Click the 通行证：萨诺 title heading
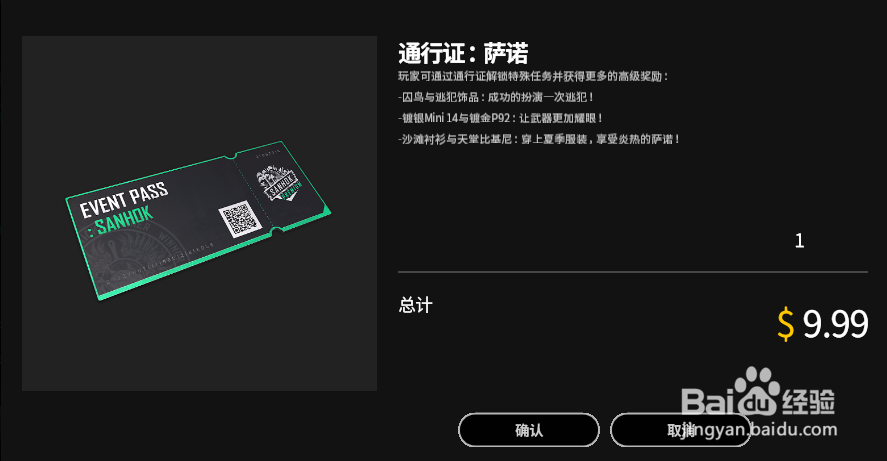Image resolution: width=887 pixels, height=461 pixels. click(x=463, y=54)
